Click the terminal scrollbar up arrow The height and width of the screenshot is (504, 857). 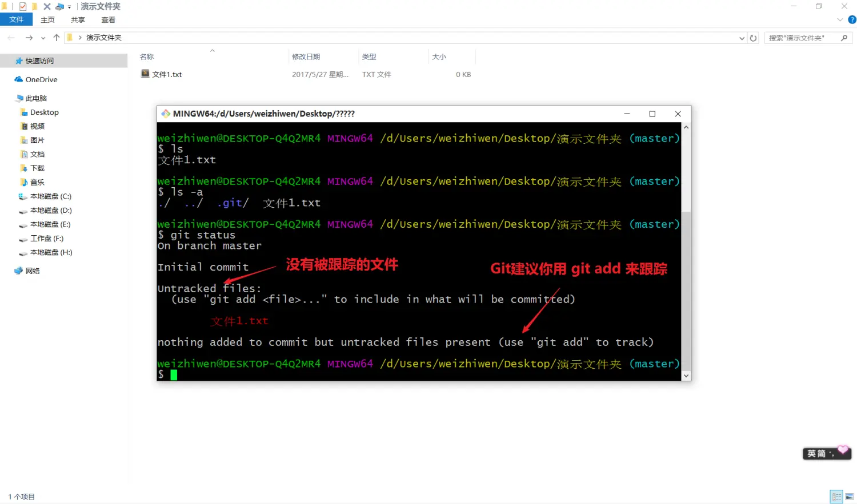(x=686, y=127)
